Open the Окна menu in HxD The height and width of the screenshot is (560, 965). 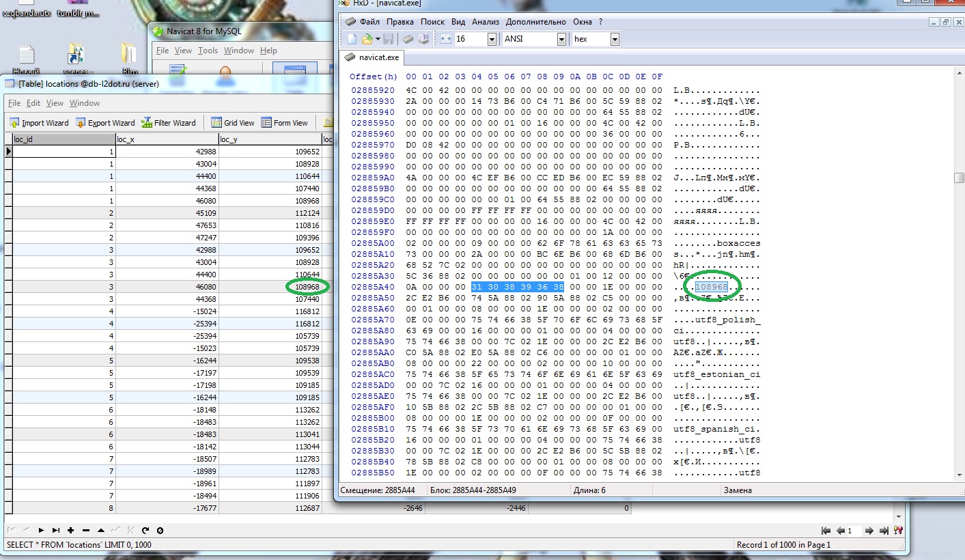click(x=583, y=22)
